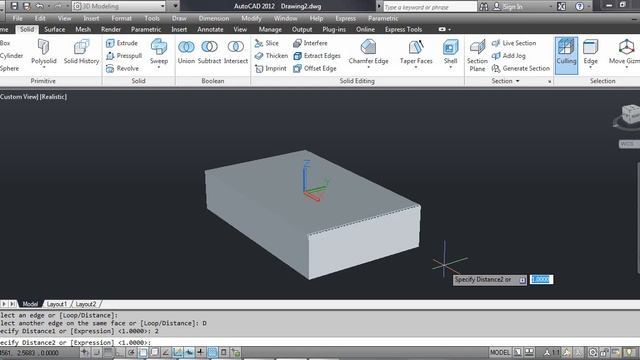
Task: Activate Chamfer Edge tool
Action: click(368, 51)
